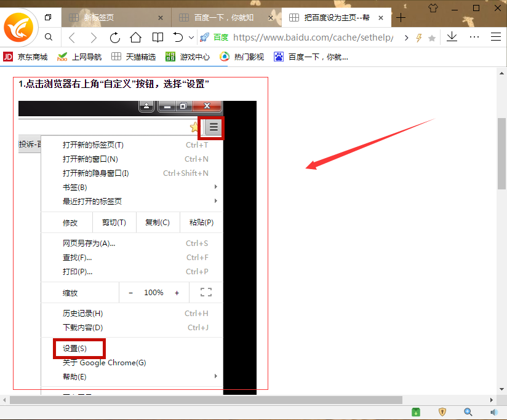
Task: Click the split-screen reading view icon
Action: [157, 38]
